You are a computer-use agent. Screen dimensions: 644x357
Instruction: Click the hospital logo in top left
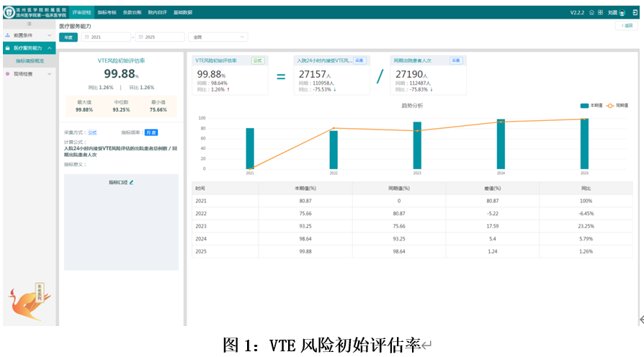pos(9,12)
